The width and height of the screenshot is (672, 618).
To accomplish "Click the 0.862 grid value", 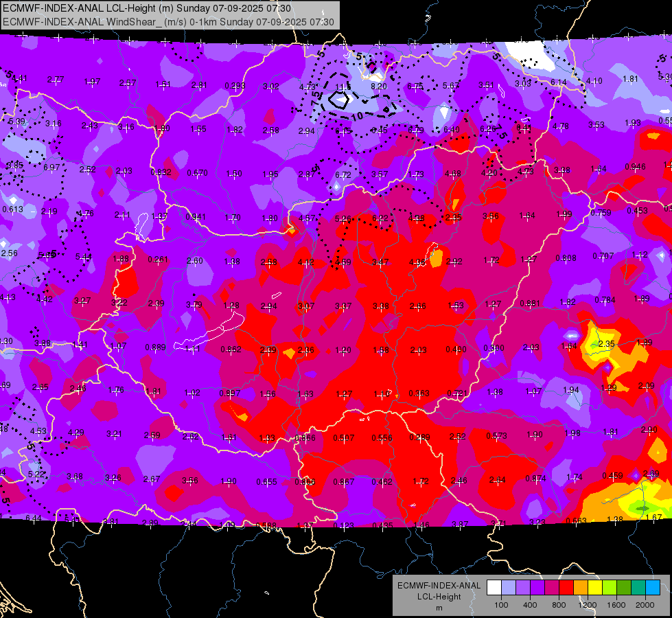I will click(231, 350).
